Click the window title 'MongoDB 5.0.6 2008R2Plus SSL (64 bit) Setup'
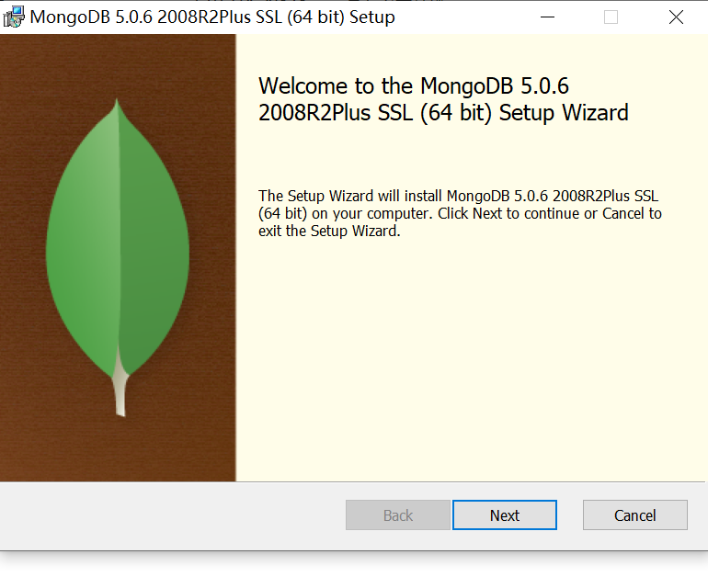This screenshot has width=708, height=588. 212,17
